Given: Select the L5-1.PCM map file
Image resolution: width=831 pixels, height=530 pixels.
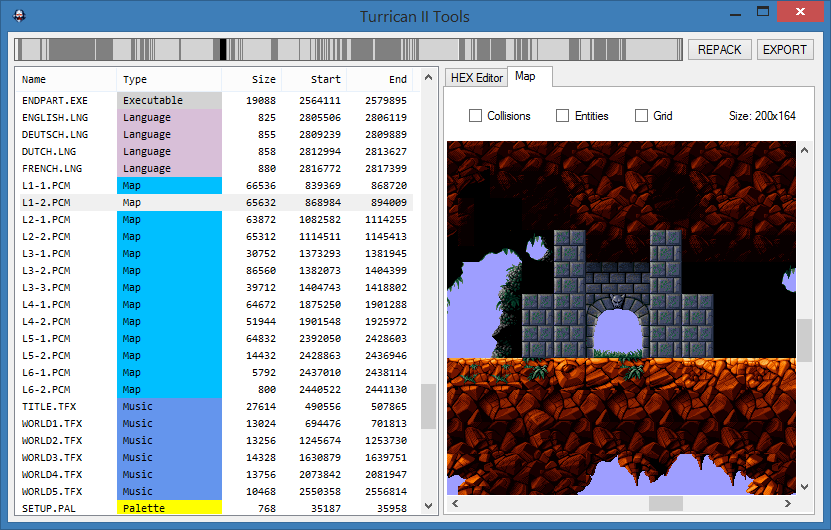Looking at the screenshot, I should point(214,338).
